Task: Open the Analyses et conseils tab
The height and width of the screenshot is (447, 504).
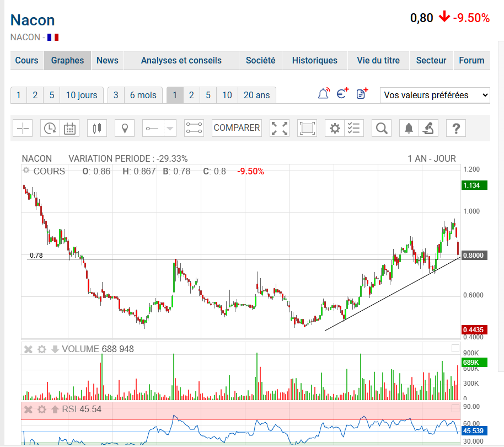Action: pos(181,61)
